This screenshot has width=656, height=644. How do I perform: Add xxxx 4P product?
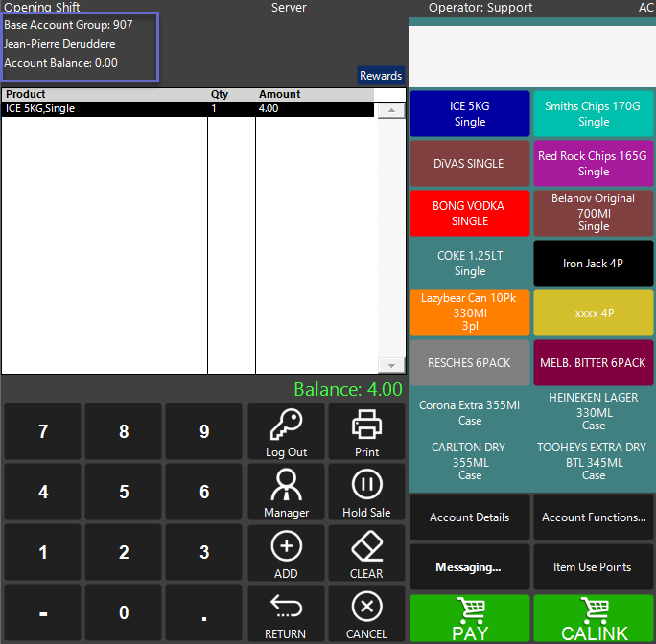pyautogui.click(x=594, y=312)
